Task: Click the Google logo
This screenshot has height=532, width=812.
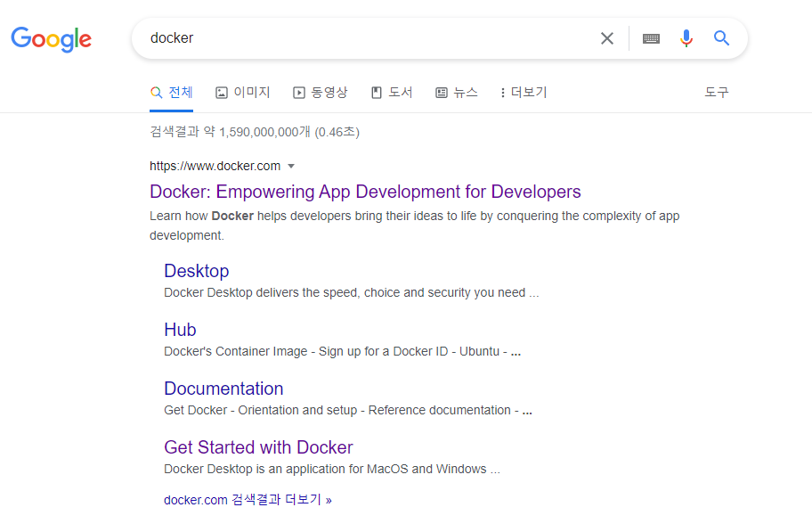Action: click(52, 39)
